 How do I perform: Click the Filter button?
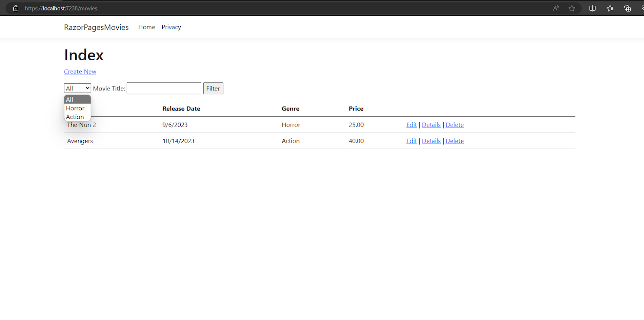click(x=213, y=88)
